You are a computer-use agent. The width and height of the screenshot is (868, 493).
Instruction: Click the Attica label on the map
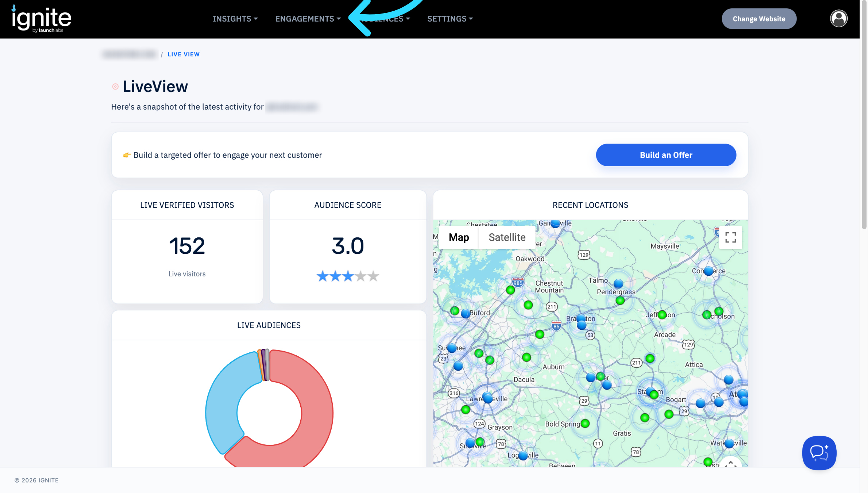[694, 365]
